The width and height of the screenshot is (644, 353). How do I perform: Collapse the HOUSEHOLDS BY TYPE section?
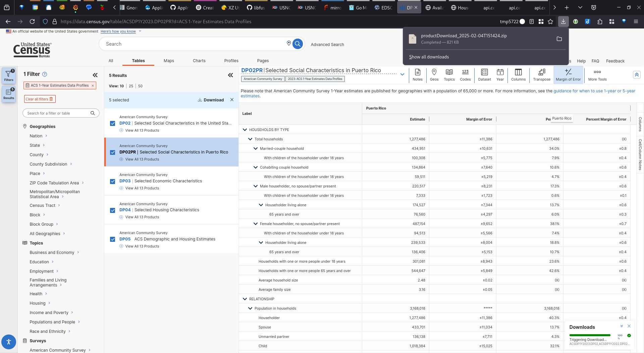[x=245, y=130]
